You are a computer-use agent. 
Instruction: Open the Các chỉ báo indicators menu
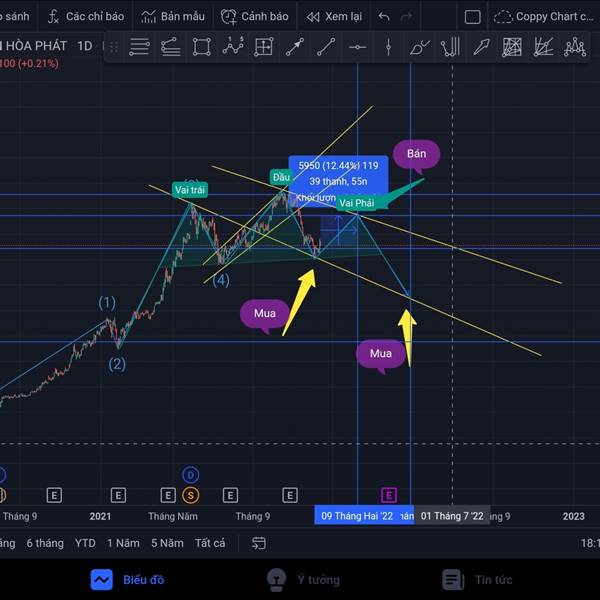click(86, 16)
